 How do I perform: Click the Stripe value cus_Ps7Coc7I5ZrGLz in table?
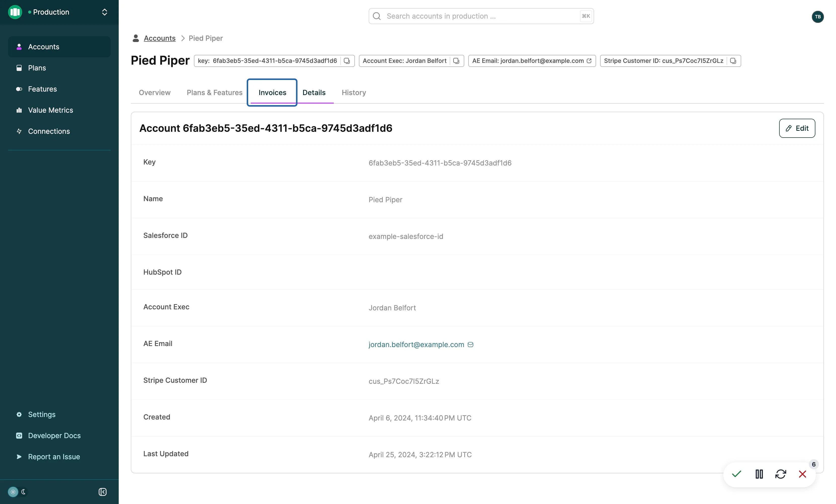point(404,381)
